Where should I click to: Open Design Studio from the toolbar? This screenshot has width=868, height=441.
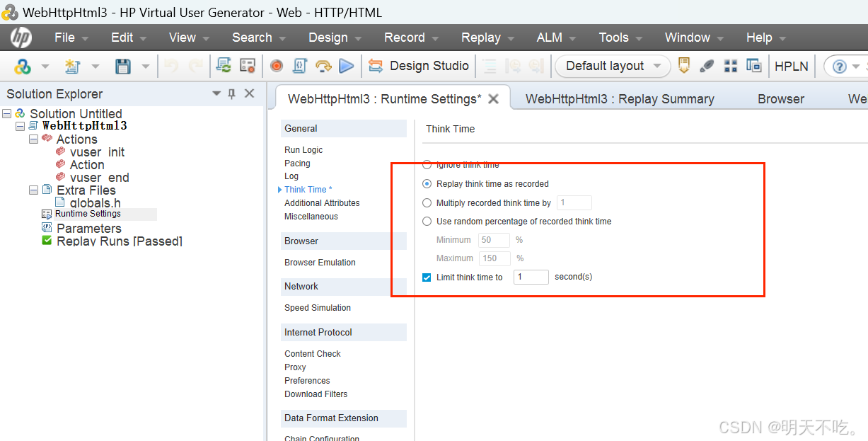click(x=418, y=66)
